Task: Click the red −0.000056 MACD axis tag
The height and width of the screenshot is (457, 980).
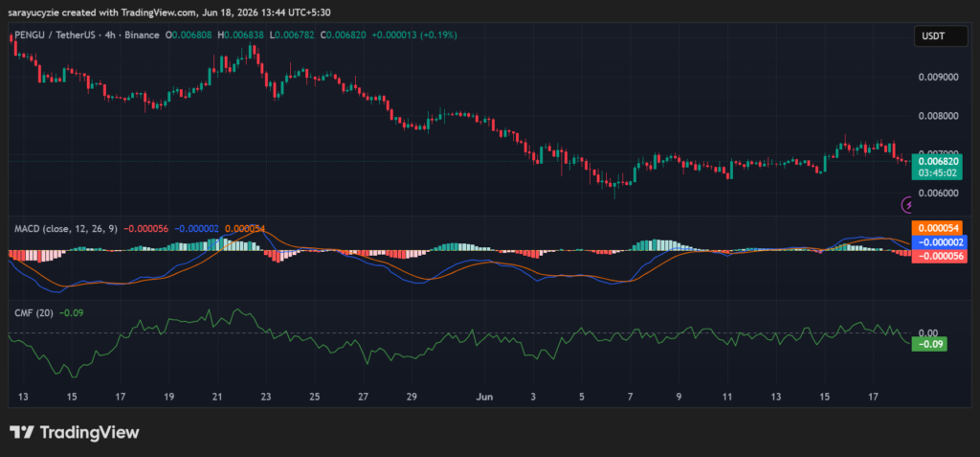Action: pos(940,256)
